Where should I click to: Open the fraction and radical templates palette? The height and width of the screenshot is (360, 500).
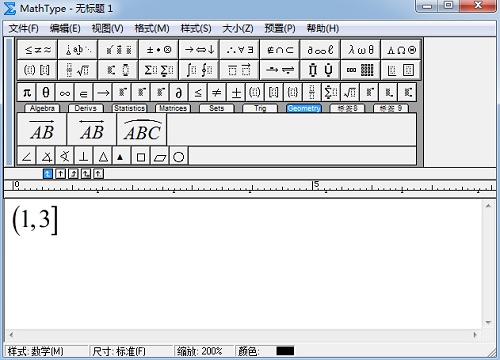(78, 70)
